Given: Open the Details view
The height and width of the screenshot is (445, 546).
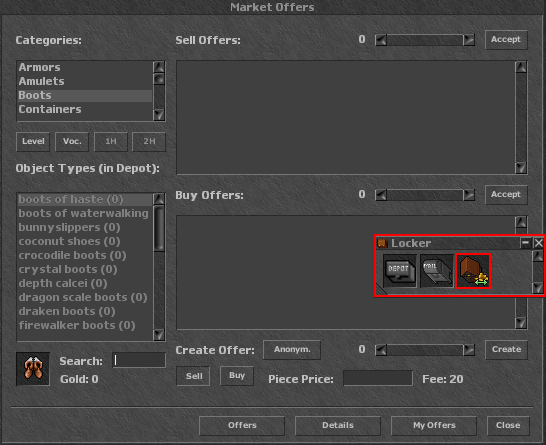Looking at the screenshot, I should (x=338, y=426).
